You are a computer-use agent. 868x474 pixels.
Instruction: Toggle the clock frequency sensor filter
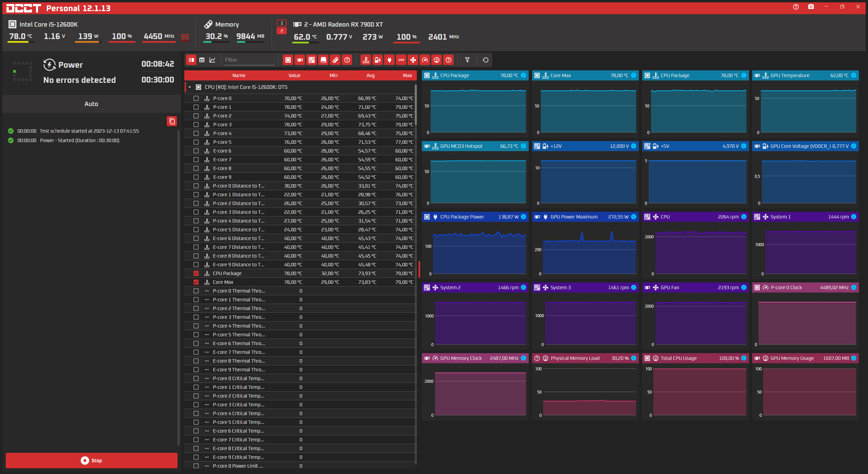(425, 60)
